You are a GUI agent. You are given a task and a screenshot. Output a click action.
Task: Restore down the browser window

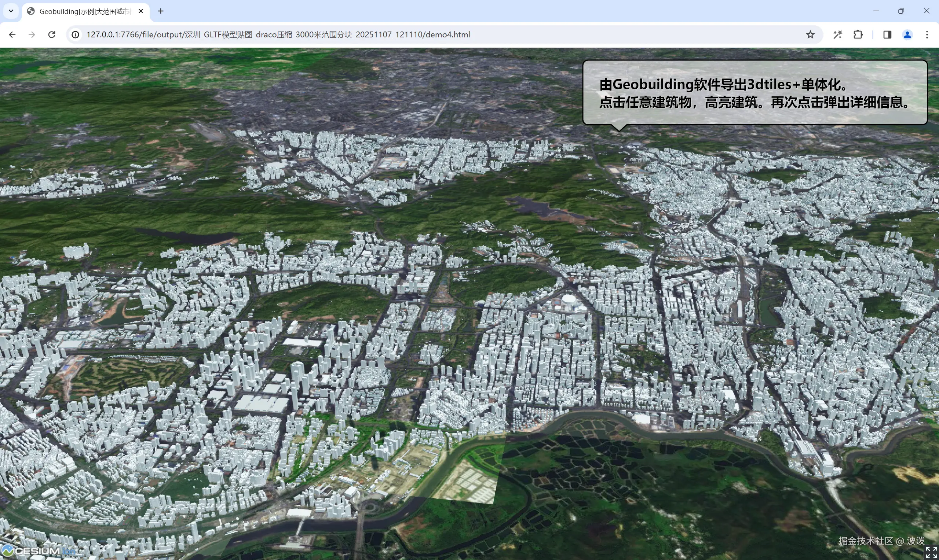click(x=901, y=11)
